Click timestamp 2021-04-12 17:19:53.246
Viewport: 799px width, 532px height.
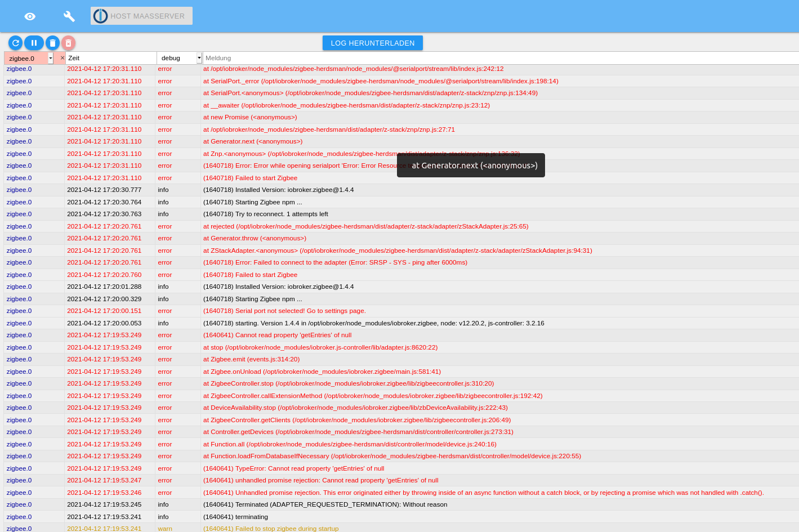[104, 493]
